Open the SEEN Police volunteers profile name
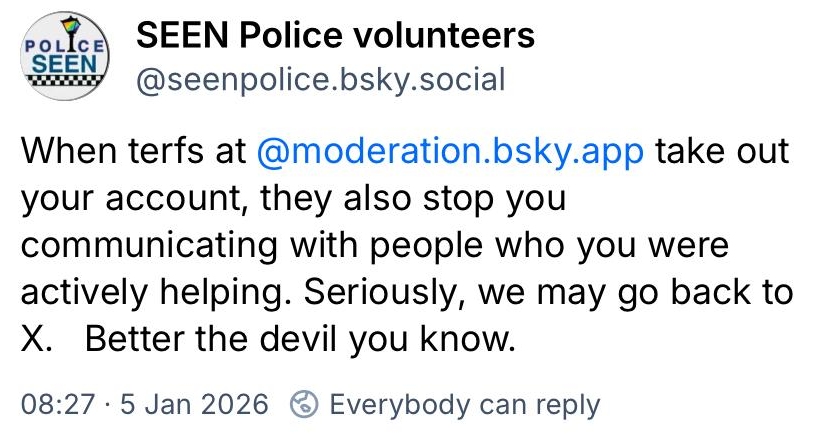Screen dimensions: 814x434 point(335,37)
